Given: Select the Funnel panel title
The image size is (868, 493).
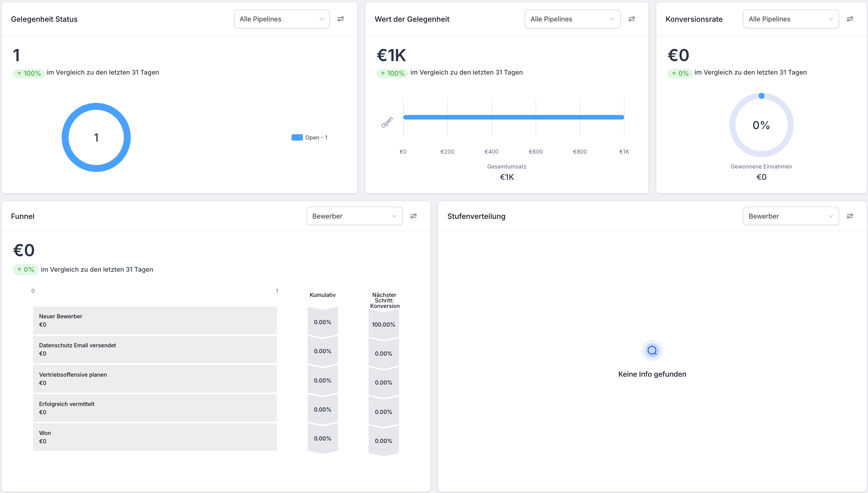Looking at the screenshot, I should tap(22, 216).
